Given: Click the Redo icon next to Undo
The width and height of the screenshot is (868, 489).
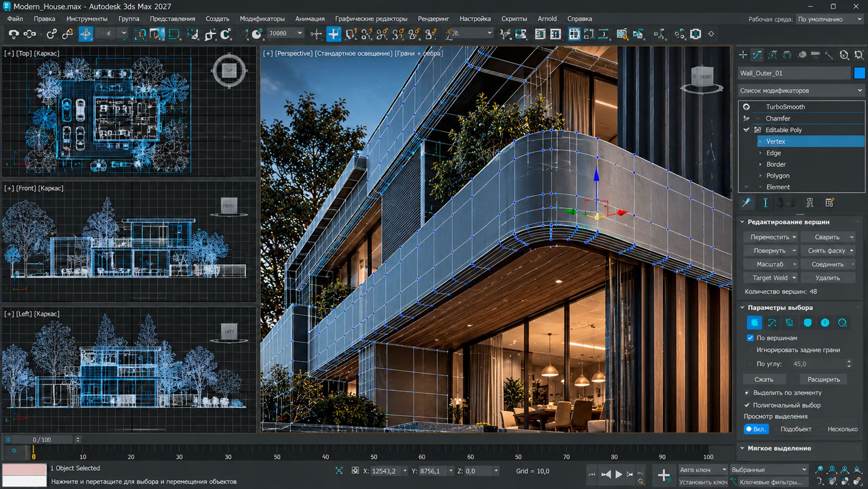Looking at the screenshot, I should [x=30, y=34].
